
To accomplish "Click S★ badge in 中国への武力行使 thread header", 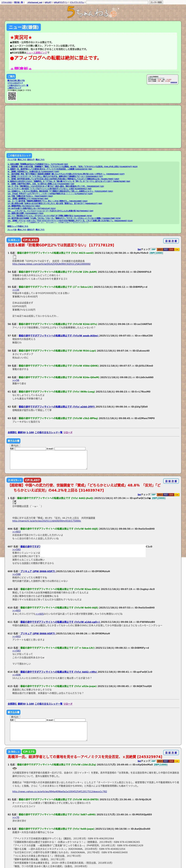I will tap(177, 495).
